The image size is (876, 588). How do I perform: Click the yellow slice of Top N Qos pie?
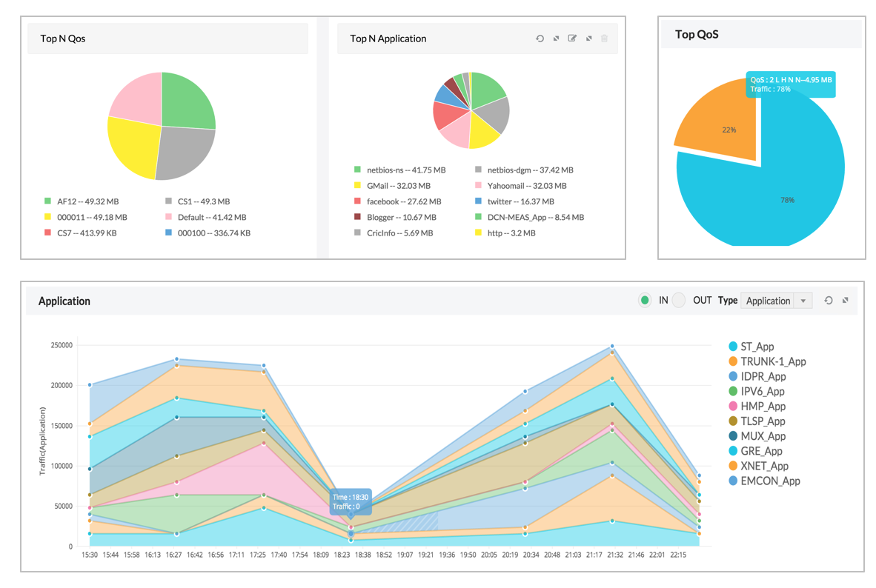pos(134,147)
